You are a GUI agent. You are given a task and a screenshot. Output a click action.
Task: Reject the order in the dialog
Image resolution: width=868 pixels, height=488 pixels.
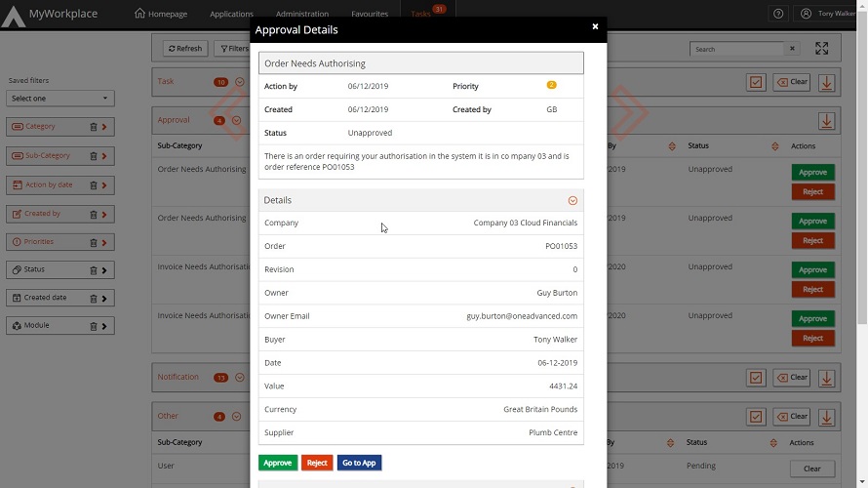(x=317, y=463)
